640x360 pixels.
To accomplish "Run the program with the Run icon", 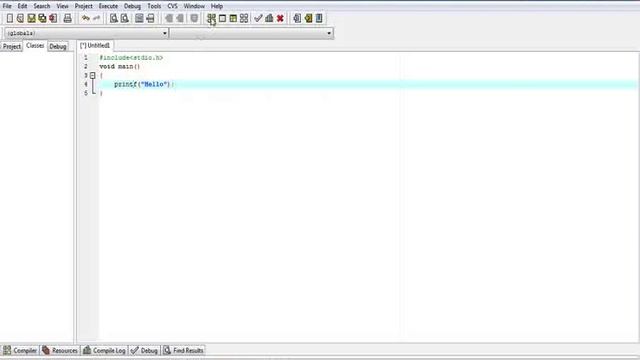I will (222, 18).
